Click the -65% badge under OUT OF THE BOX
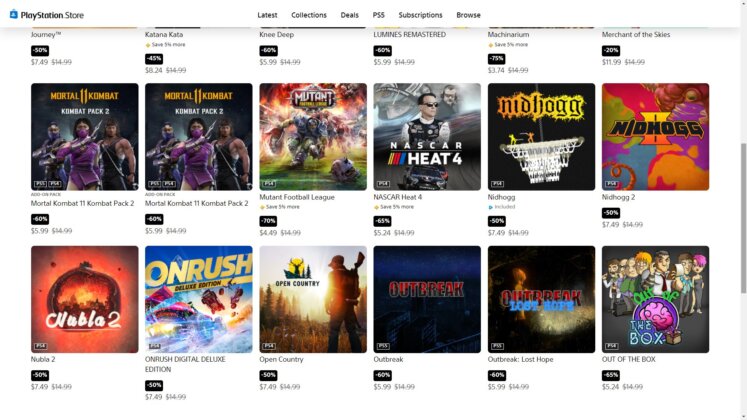This screenshot has height=420, width=747. point(611,375)
